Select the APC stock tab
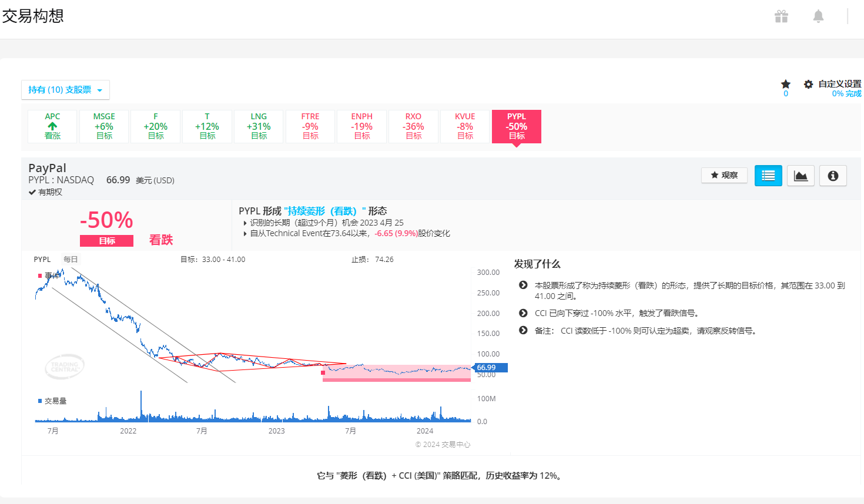The height and width of the screenshot is (504, 864). pyautogui.click(x=53, y=126)
